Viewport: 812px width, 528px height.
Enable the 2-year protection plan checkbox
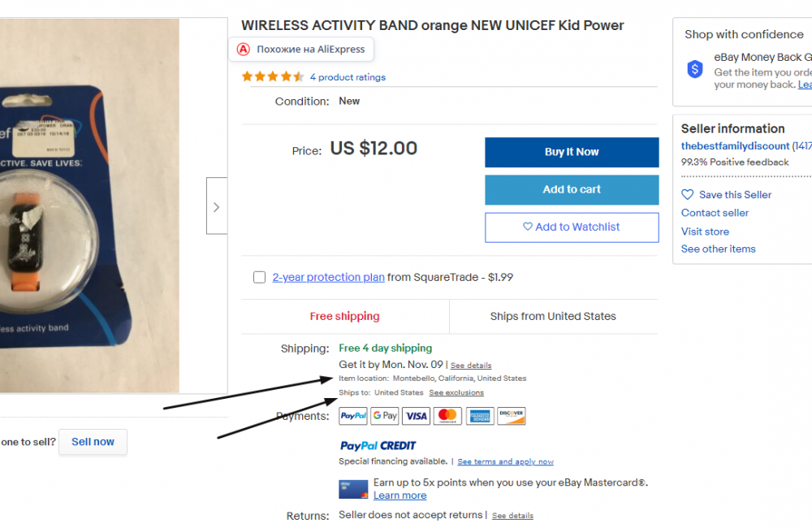(259, 277)
